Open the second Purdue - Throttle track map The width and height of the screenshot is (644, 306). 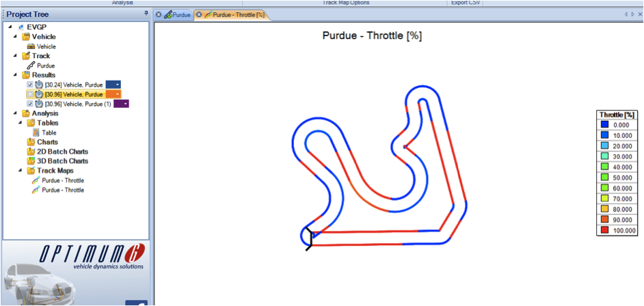pos(62,190)
